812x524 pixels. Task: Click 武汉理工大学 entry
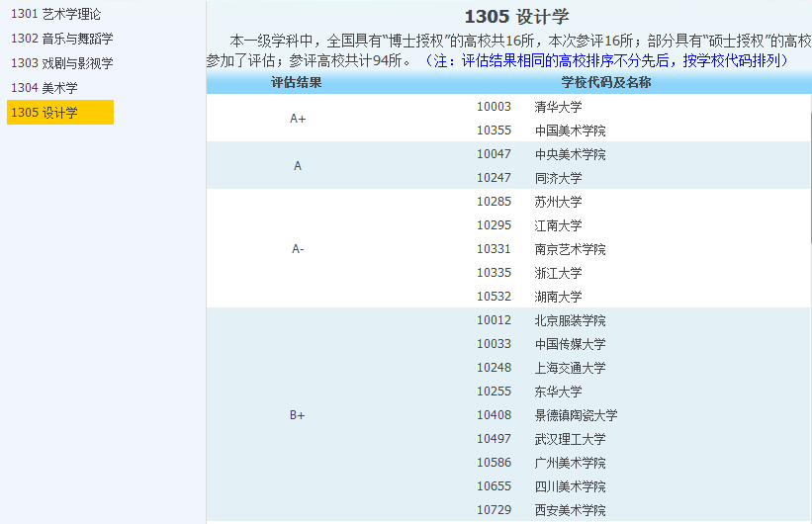570,439
